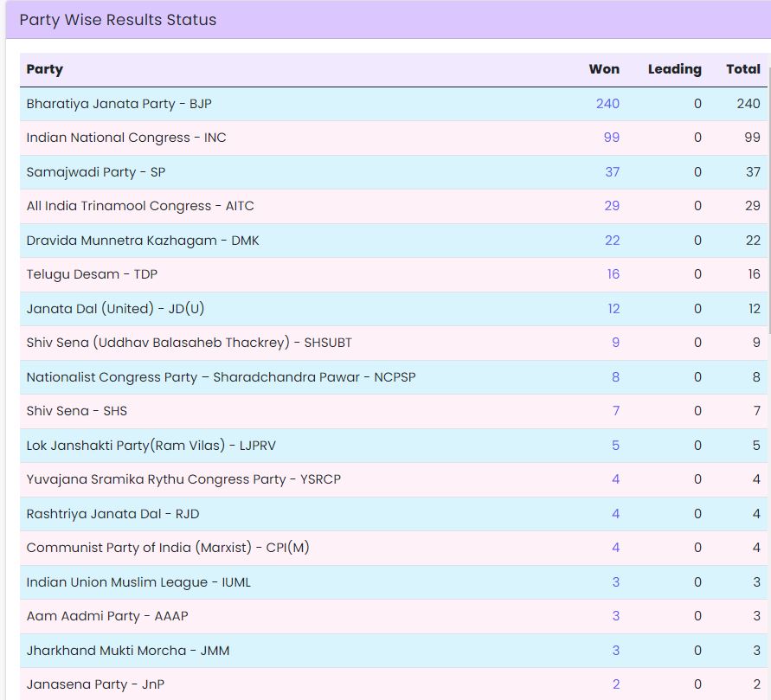Open Telugu Desam's 16 won link
The height and width of the screenshot is (700, 771).
pyautogui.click(x=613, y=274)
